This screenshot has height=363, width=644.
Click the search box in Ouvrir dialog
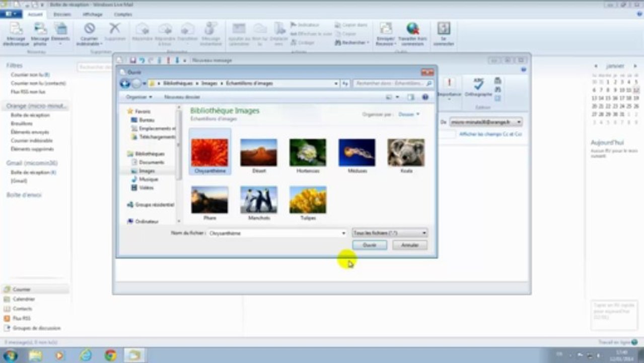tap(393, 83)
